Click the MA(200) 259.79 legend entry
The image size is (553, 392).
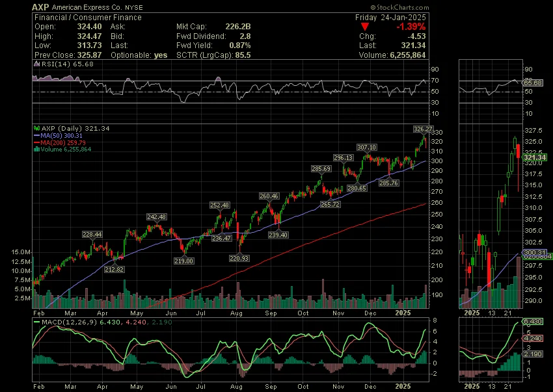pyautogui.click(x=63, y=142)
